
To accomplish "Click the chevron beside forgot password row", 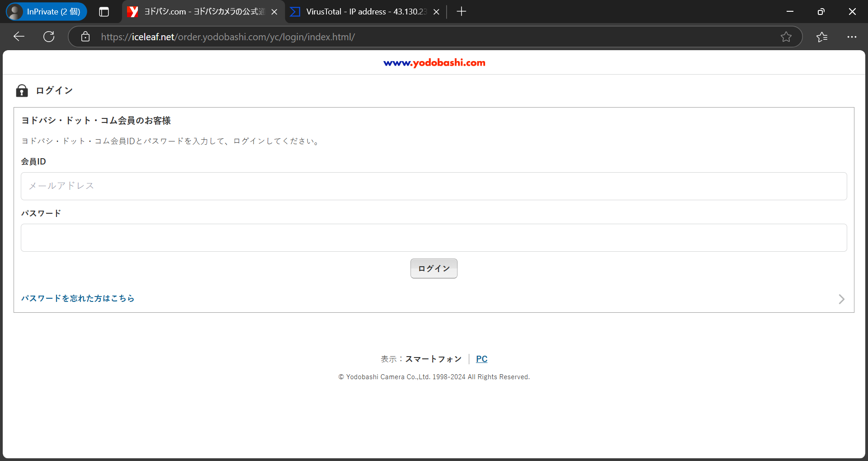I will click(x=841, y=299).
